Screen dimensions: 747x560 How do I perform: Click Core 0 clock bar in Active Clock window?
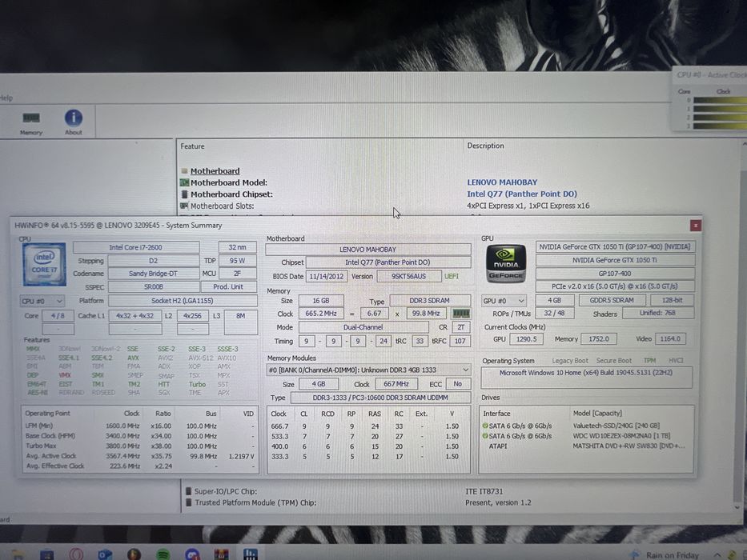click(720, 100)
